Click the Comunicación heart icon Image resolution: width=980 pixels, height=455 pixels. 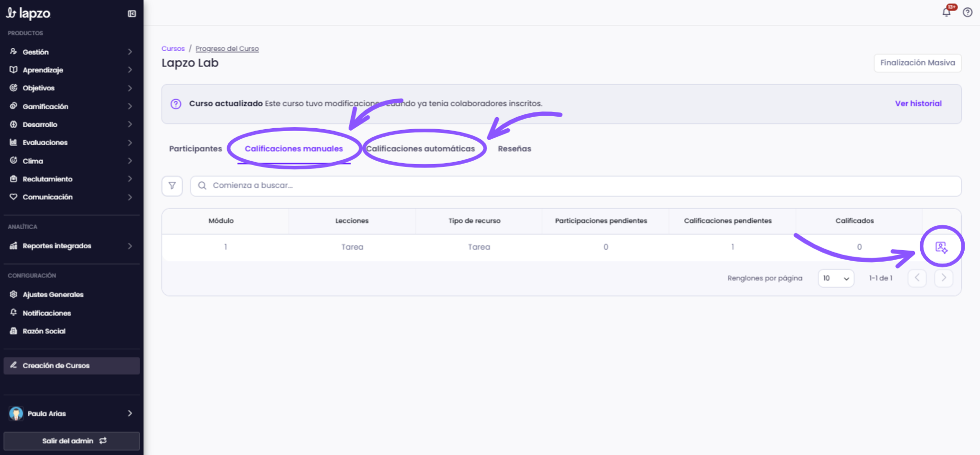tap(13, 197)
